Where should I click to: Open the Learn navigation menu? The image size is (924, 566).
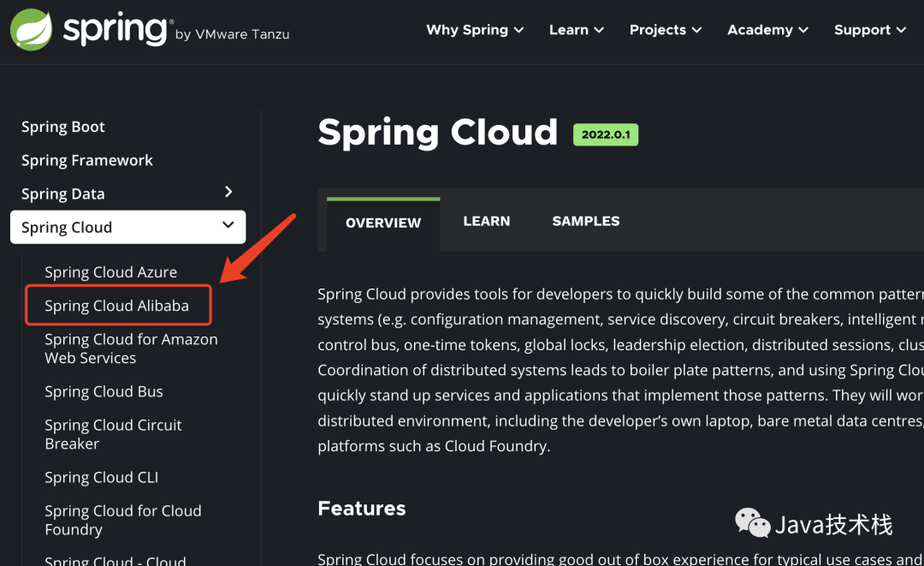577,30
